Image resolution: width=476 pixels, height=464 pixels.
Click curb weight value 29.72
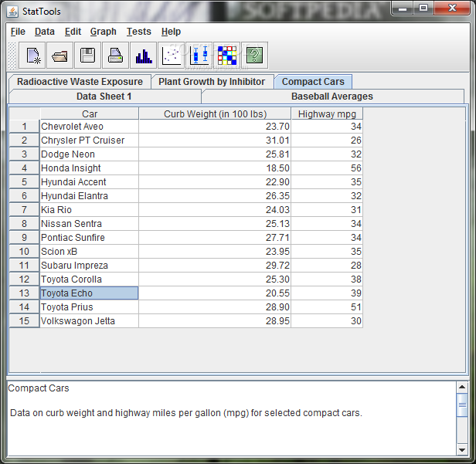(215, 266)
